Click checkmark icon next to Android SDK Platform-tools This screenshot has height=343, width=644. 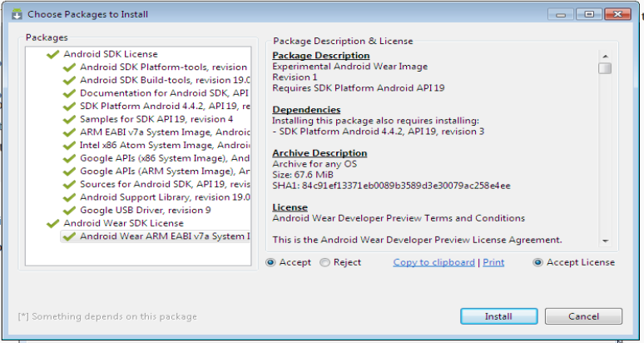pos(69,67)
